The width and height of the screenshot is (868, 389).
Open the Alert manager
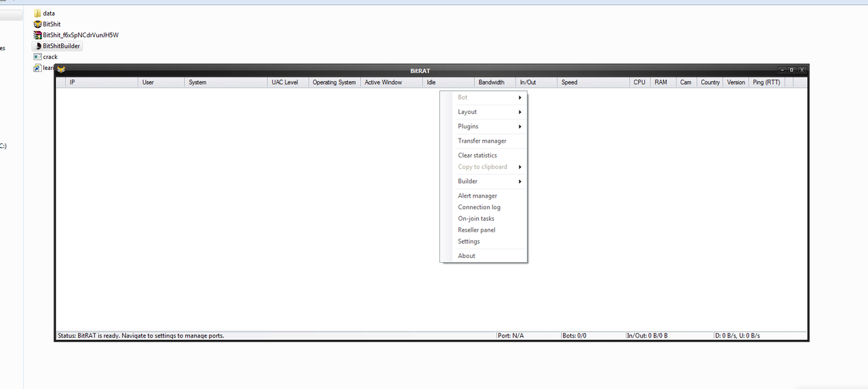[484, 196]
